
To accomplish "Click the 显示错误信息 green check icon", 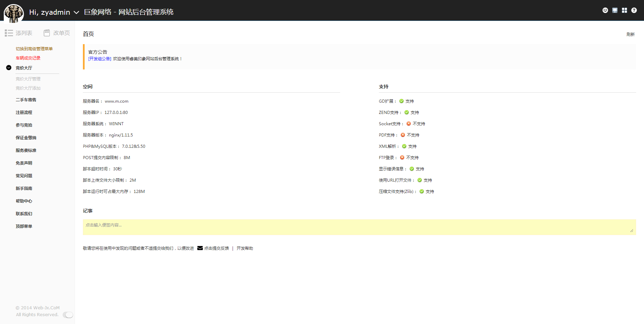I will [412, 169].
